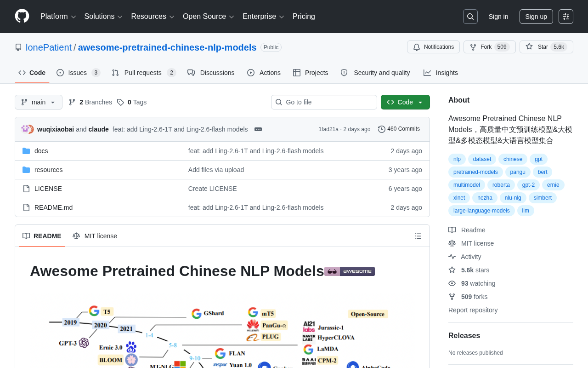Select the README tab

(42, 236)
